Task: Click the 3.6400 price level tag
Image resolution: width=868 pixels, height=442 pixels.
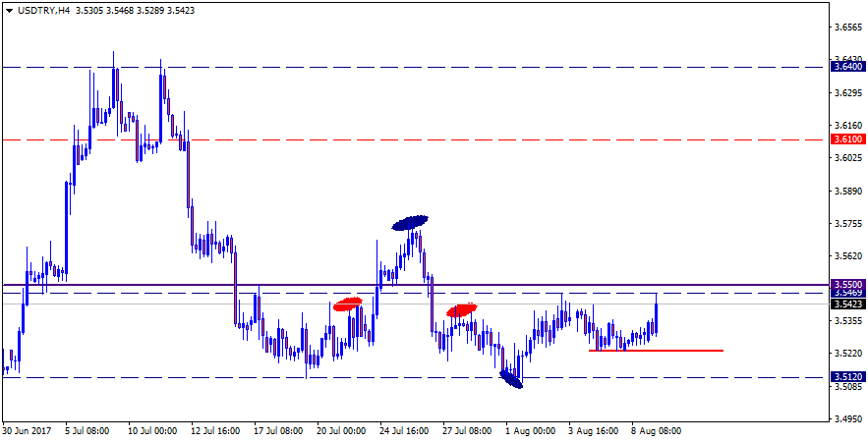Action: click(847, 67)
